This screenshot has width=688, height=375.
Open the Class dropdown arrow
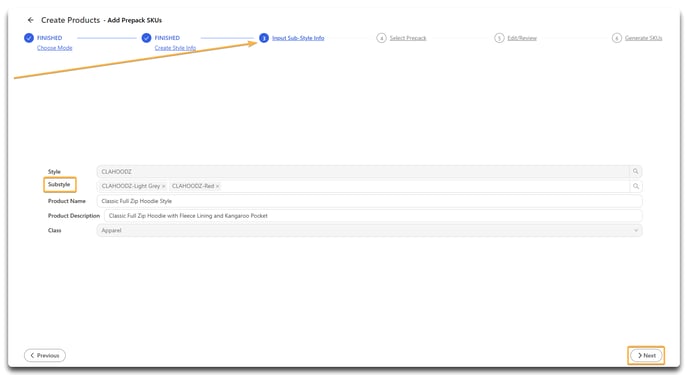(x=636, y=231)
